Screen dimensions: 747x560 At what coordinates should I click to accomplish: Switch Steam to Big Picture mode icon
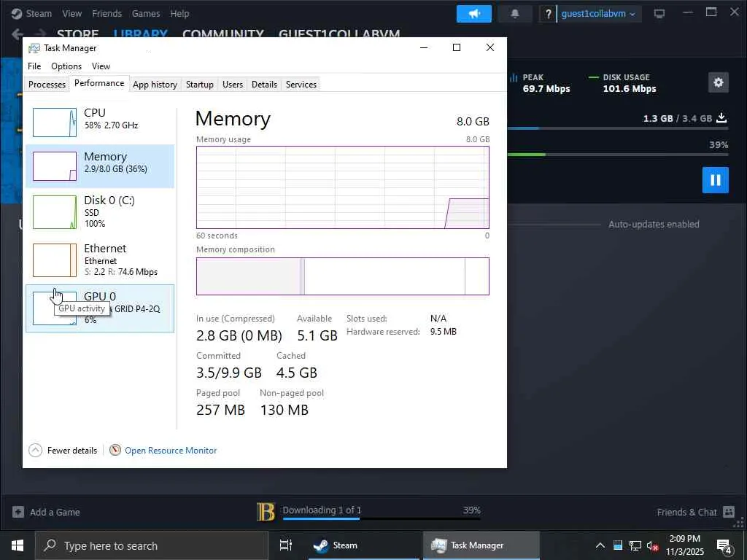click(659, 14)
